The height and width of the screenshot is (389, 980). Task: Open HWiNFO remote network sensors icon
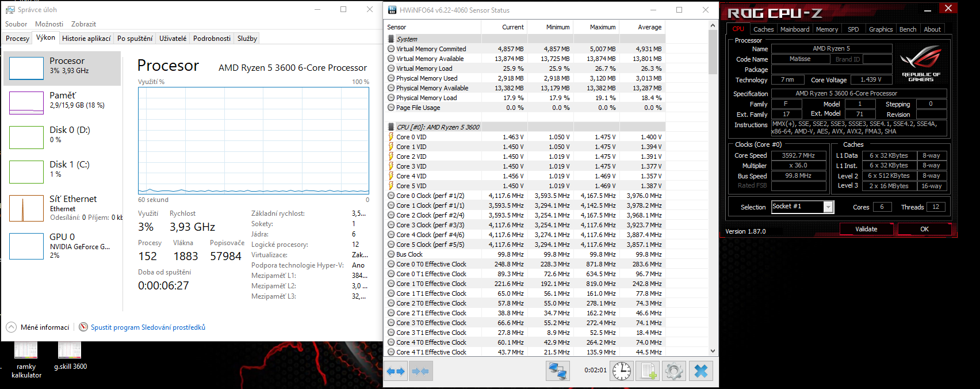(557, 371)
